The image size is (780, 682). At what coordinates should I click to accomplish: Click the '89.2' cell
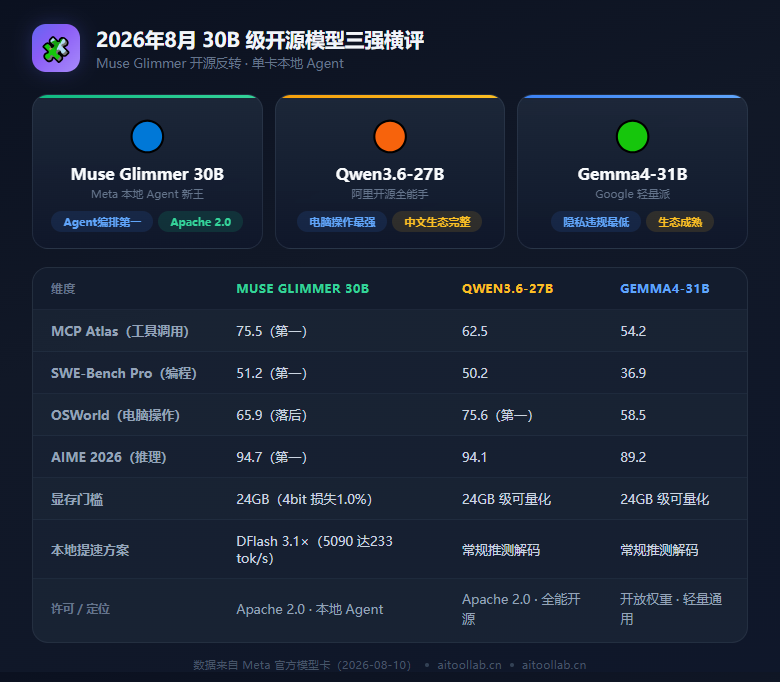[x=633, y=457]
